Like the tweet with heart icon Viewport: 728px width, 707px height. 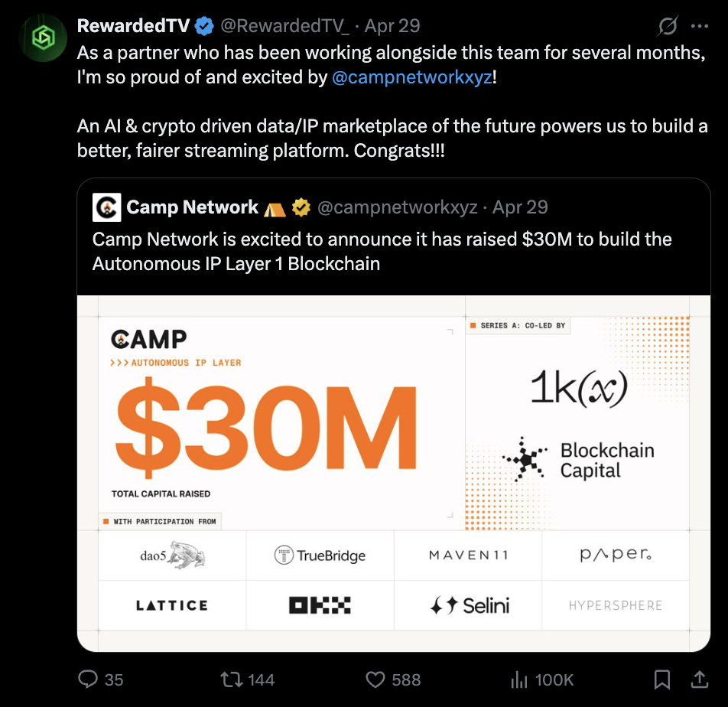click(375, 679)
